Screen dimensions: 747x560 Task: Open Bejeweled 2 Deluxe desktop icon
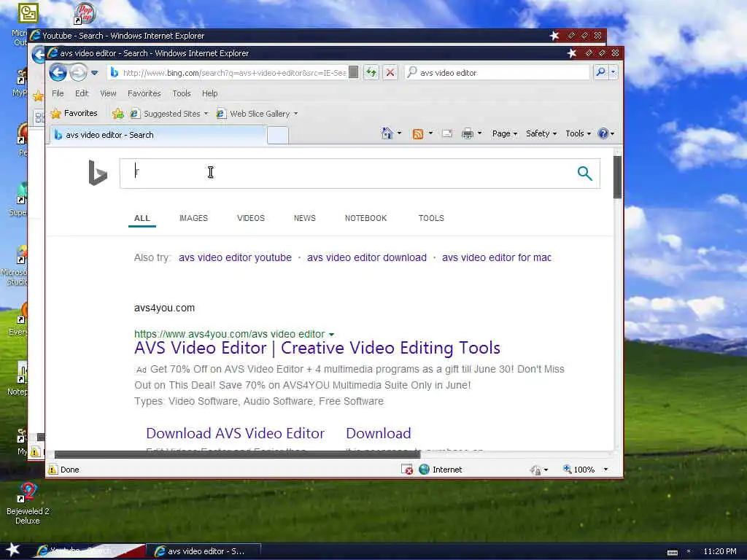pyautogui.click(x=27, y=504)
